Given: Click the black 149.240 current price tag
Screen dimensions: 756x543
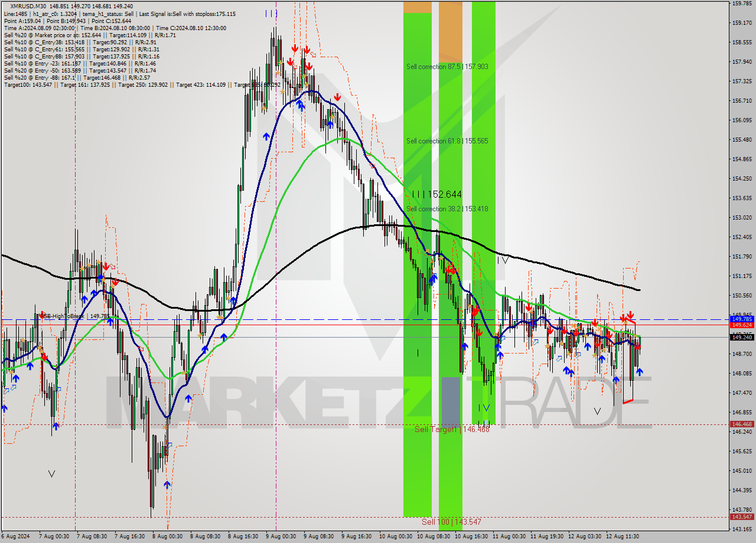Looking at the screenshot, I should pyautogui.click(x=742, y=337).
